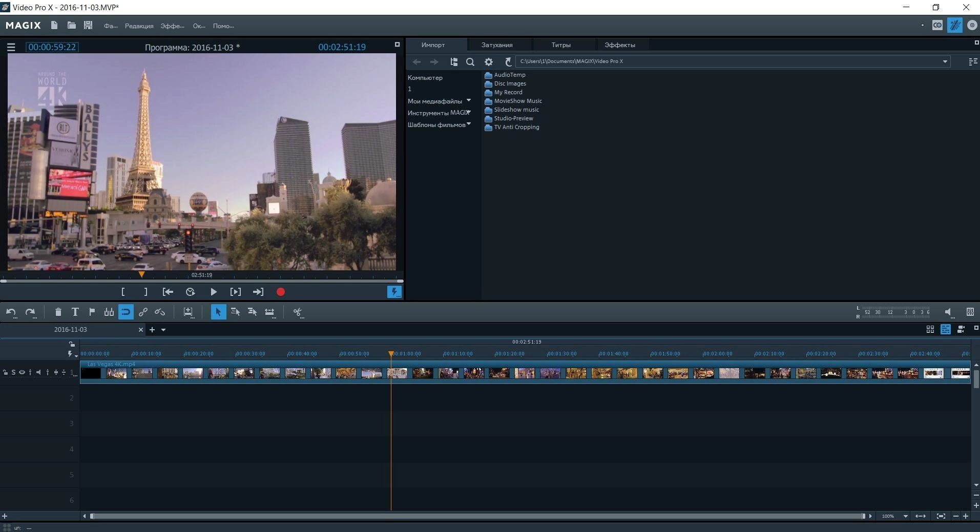Screen dimensions: 980x532
Task: Set range in point bracket
Action: click(x=123, y=292)
